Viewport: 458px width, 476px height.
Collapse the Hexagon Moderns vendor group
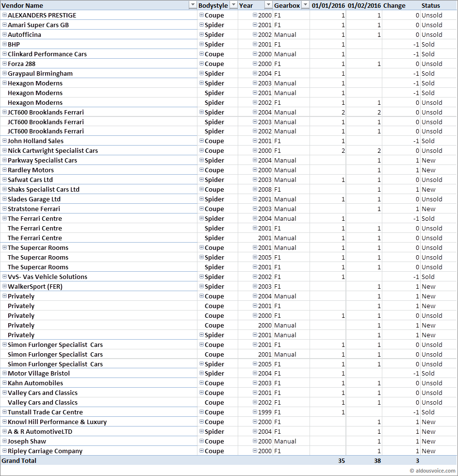click(x=4, y=83)
